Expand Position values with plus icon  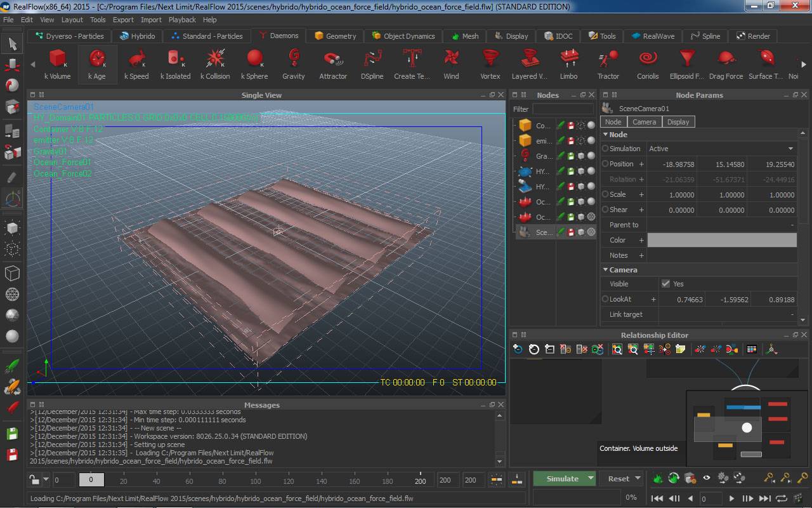pyautogui.click(x=641, y=164)
